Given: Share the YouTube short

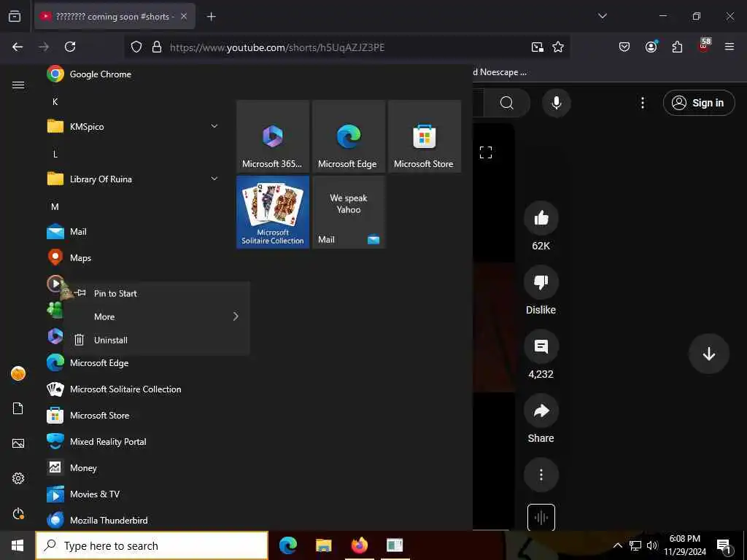Looking at the screenshot, I should [541, 411].
